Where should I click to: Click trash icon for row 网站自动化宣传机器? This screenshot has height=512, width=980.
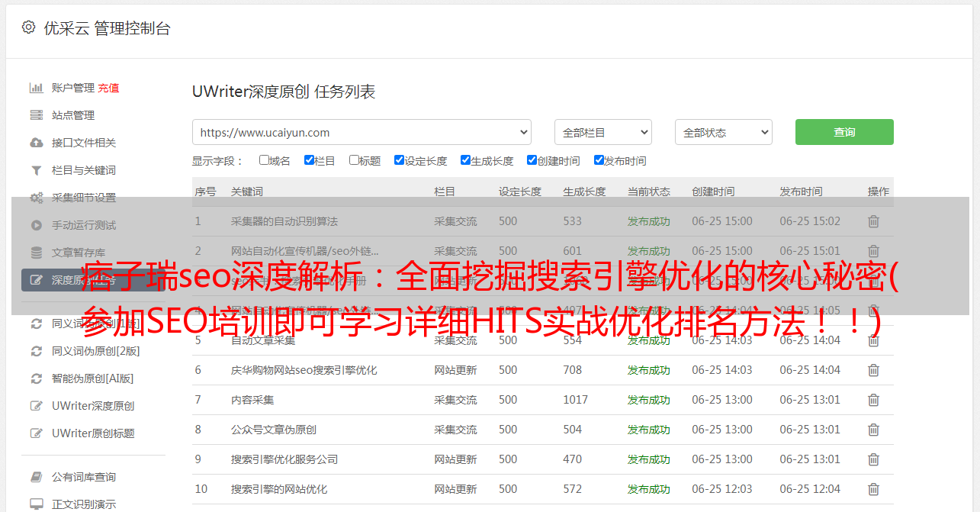point(873,251)
